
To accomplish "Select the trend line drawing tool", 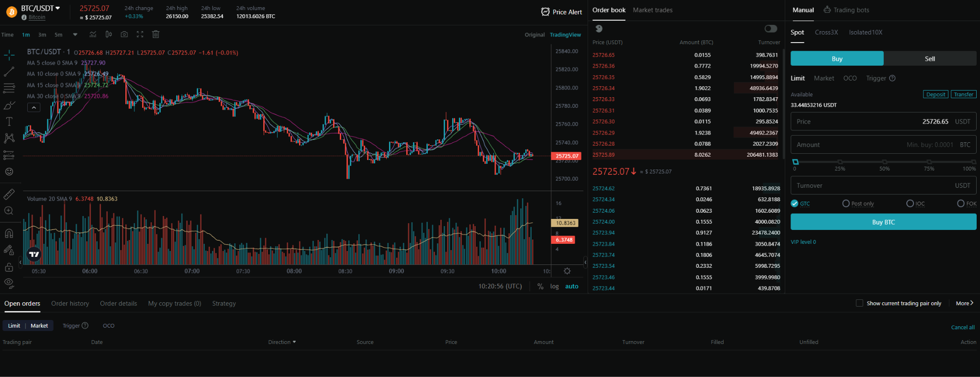I will (x=9, y=72).
